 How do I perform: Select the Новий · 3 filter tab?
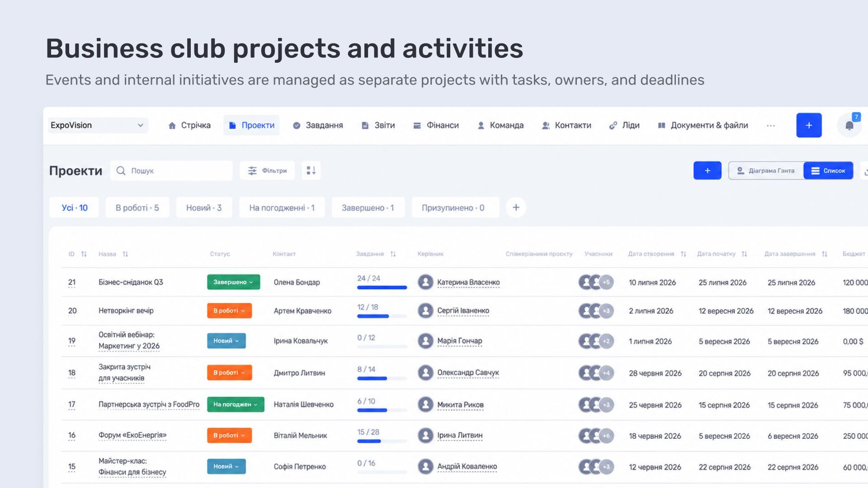tap(204, 207)
